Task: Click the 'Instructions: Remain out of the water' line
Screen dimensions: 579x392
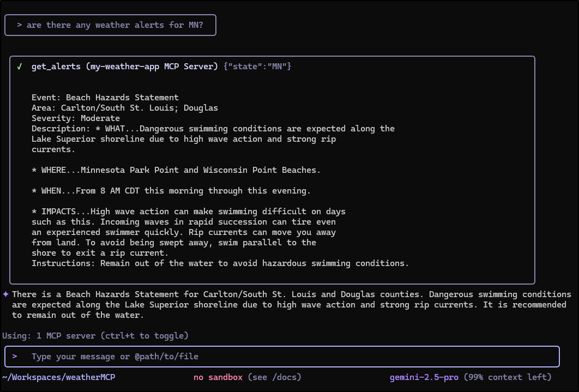Action: [220, 263]
